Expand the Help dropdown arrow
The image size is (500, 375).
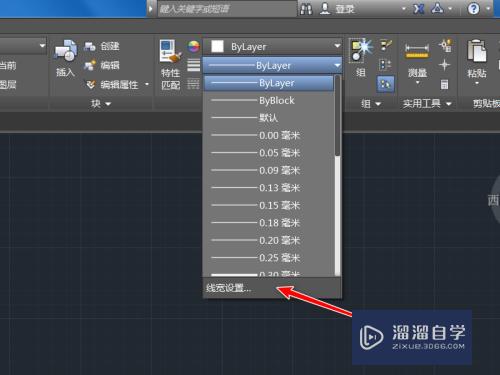488,9
